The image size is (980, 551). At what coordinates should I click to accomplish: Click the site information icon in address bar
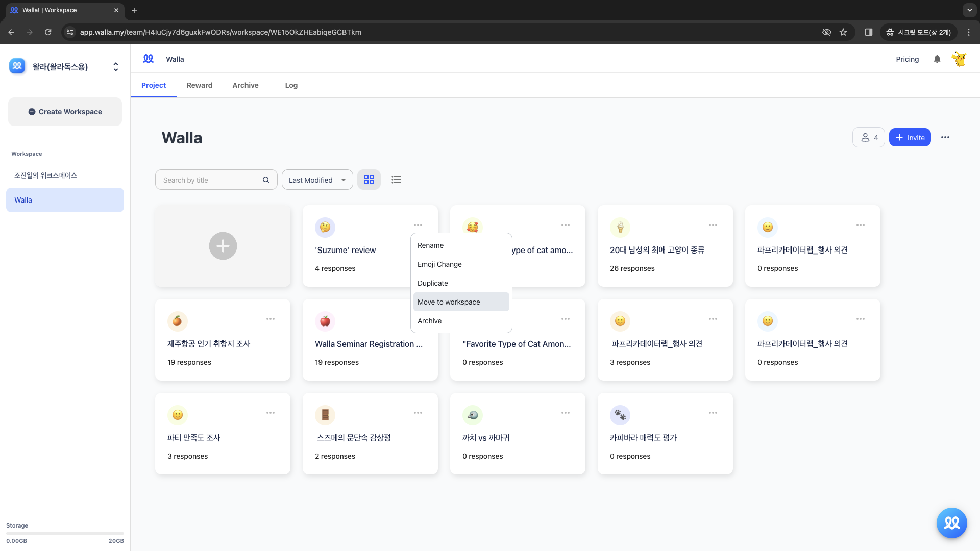(70, 32)
